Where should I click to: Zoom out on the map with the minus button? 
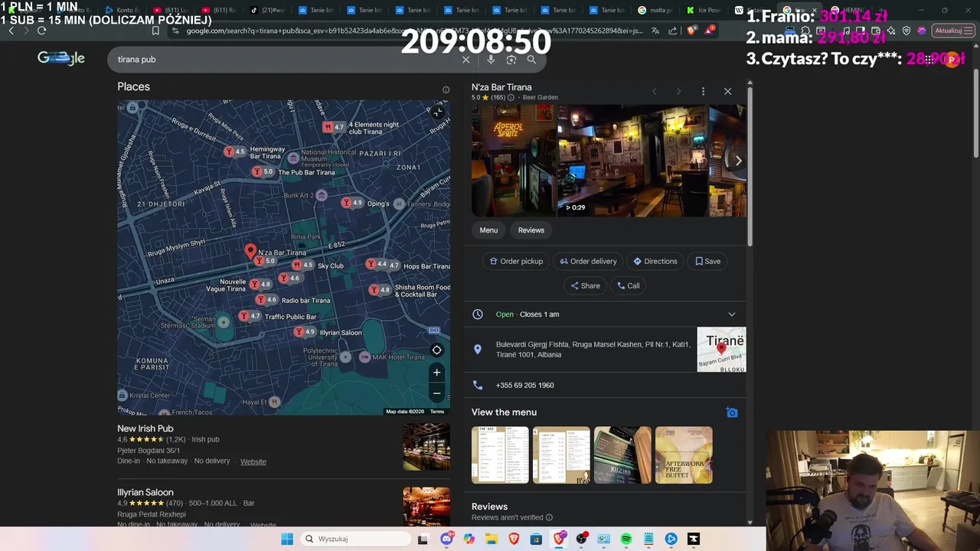click(436, 393)
